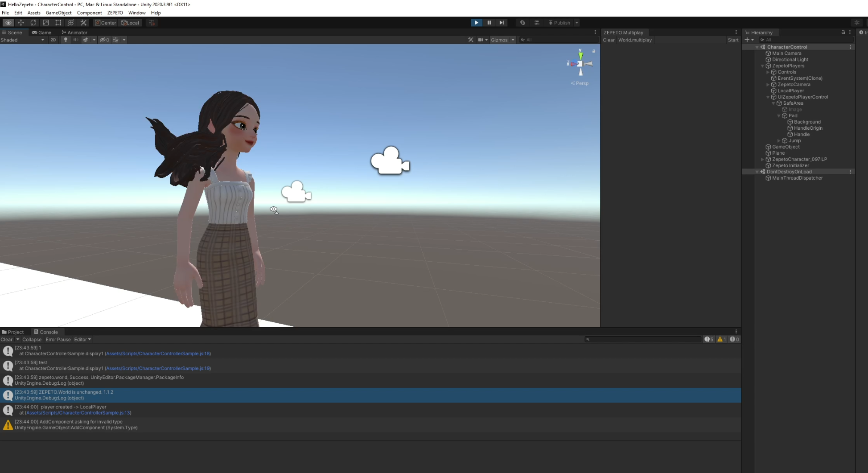Screen dimensions: 868x473
Task: Click Clear in the Console panel
Action: point(6,339)
